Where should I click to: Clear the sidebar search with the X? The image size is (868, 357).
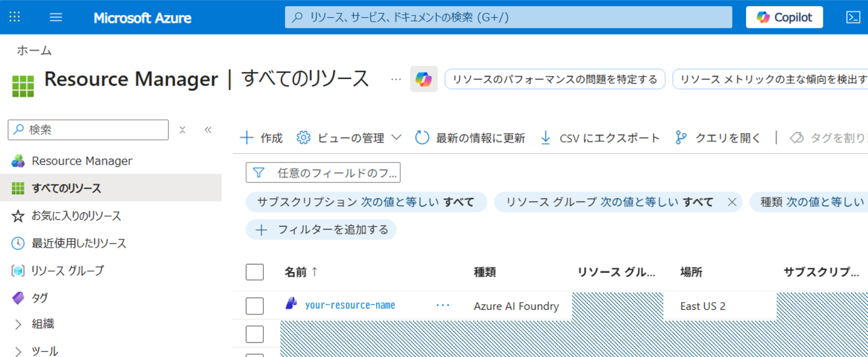click(x=182, y=130)
